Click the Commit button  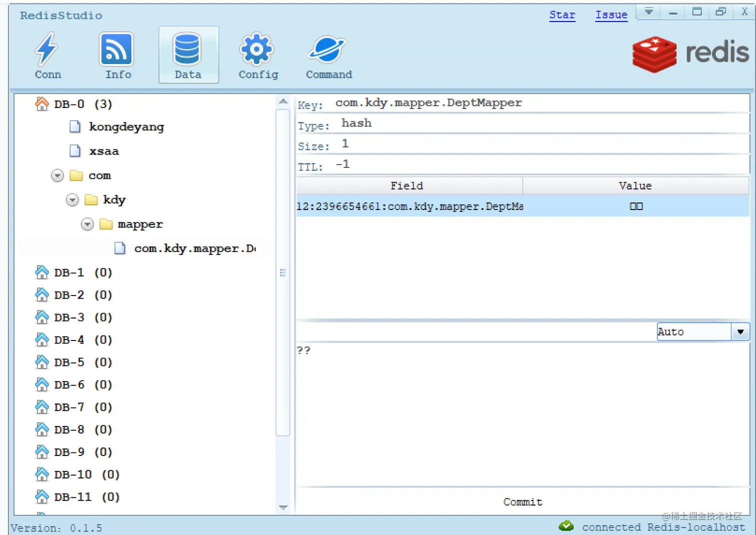point(522,501)
